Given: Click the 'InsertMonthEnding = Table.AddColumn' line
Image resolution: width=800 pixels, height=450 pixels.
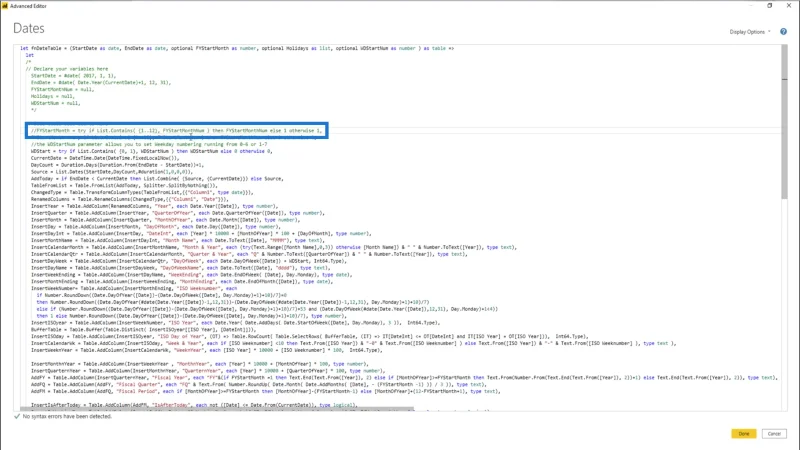Looking at the screenshot, I should [x=180, y=282].
